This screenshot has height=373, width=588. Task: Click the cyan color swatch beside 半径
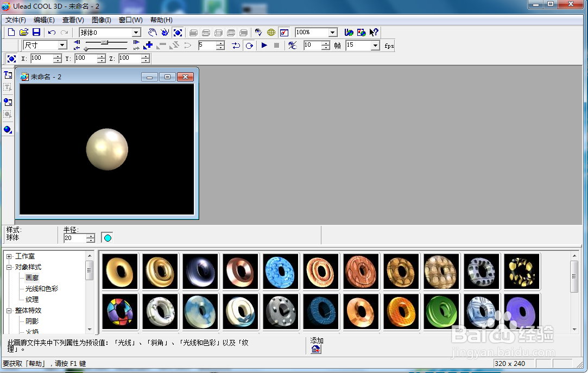pos(108,238)
